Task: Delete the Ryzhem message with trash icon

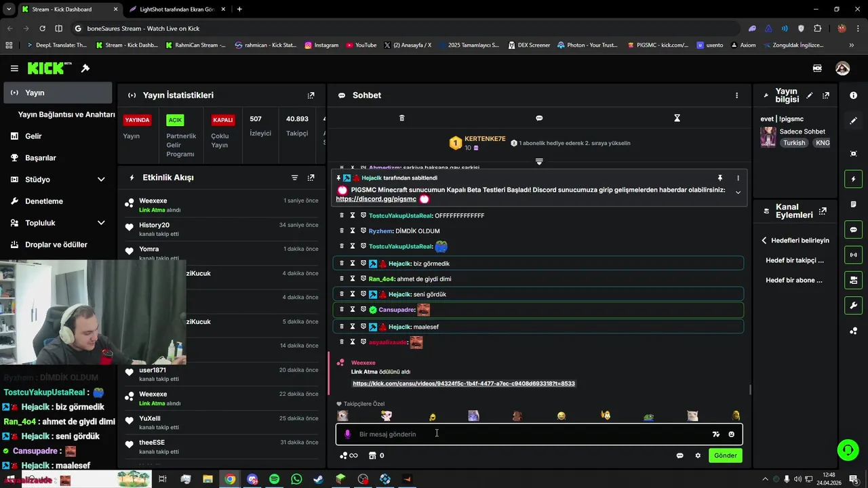Action: point(342,231)
